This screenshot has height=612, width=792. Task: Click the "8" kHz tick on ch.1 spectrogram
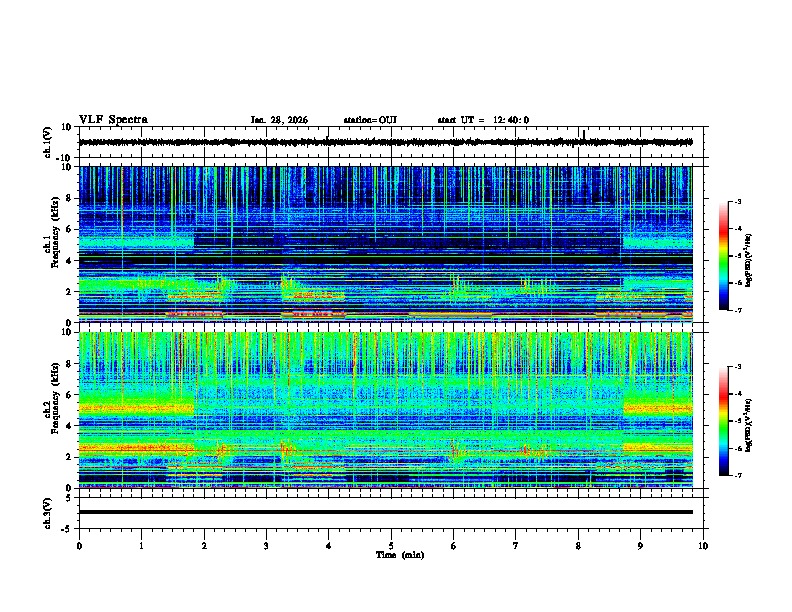70,198
